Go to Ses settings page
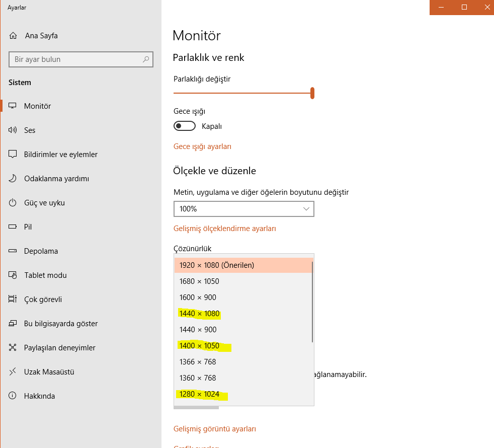This screenshot has width=494, height=448. 81,130
